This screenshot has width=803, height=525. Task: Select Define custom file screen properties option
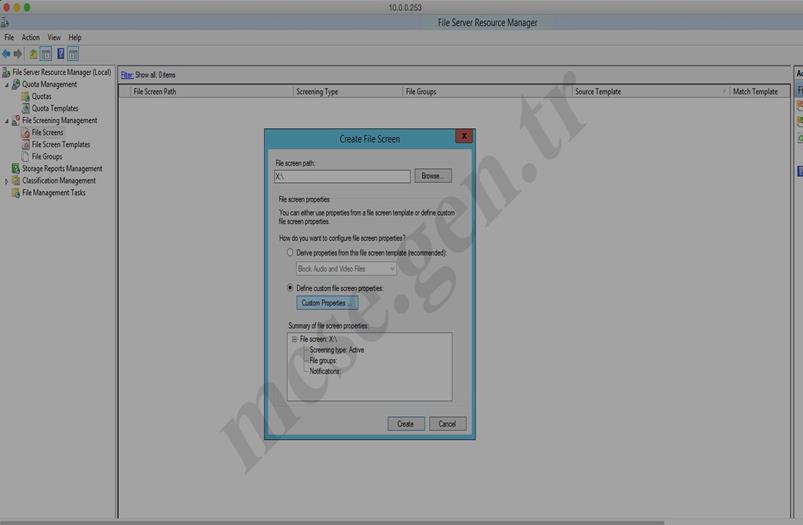(290, 288)
